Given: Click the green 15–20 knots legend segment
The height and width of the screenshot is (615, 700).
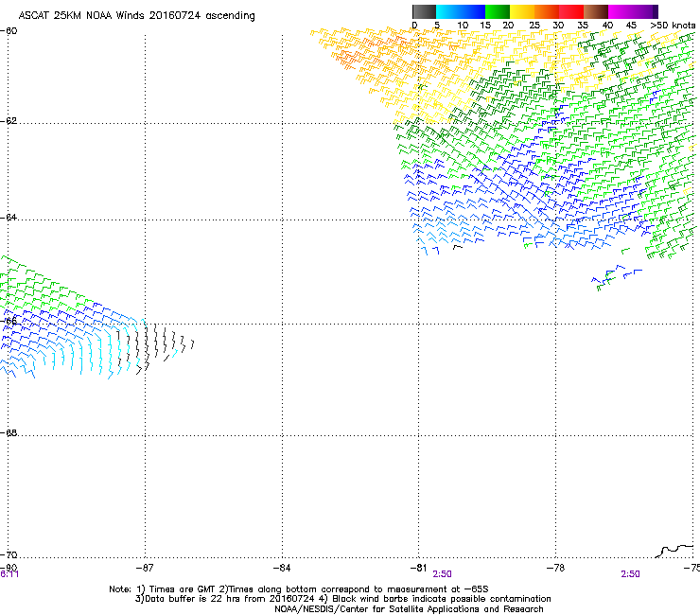Looking at the screenshot, I should 498,11.
